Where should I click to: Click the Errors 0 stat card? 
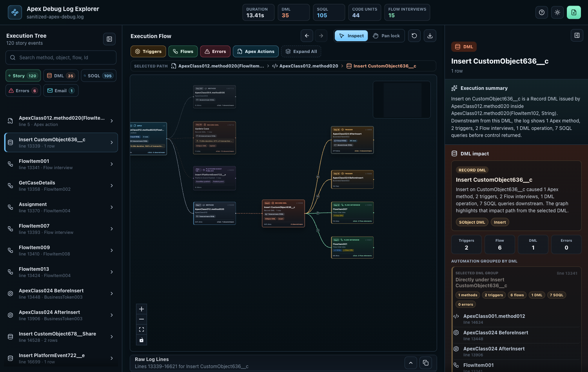click(x=566, y=244)
